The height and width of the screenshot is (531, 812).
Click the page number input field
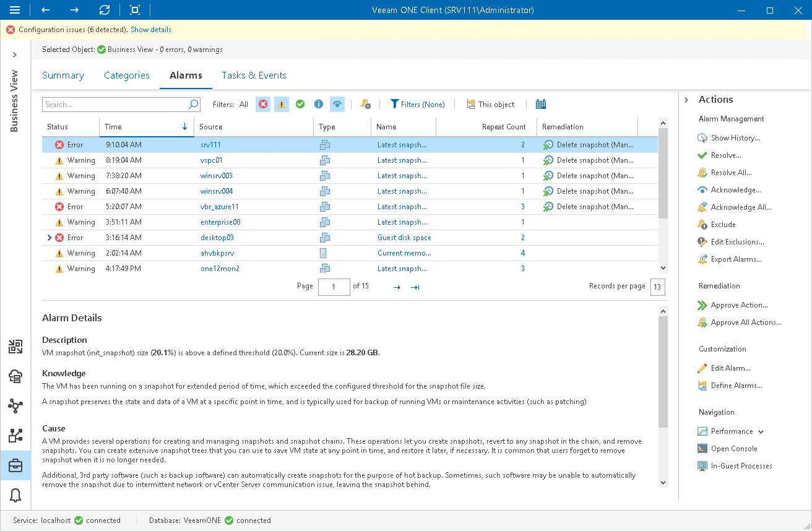pyautogui.click(x=334, y=287)
